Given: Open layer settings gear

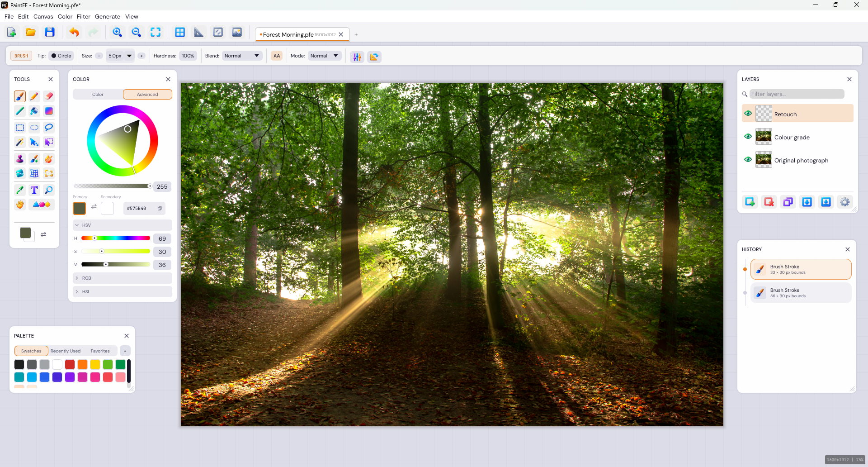Looking at the screenshot, I should click(x=845, y=202).
